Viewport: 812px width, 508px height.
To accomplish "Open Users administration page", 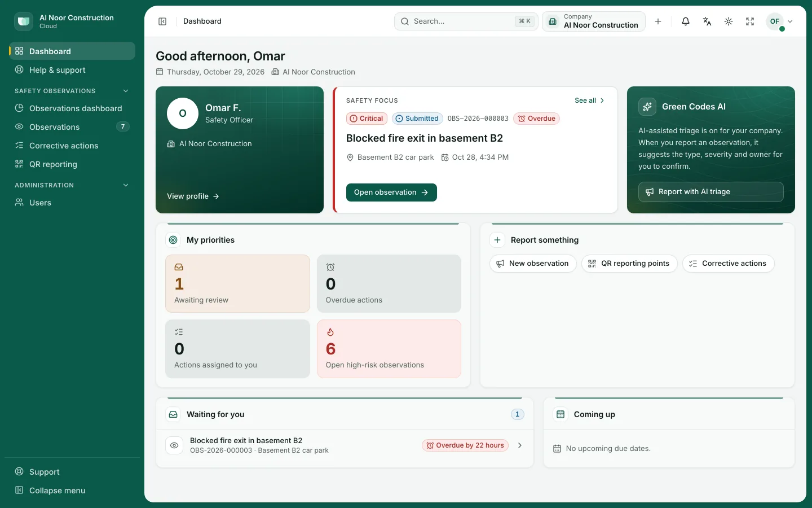I will pyautogui.click(x=72, y=203).
